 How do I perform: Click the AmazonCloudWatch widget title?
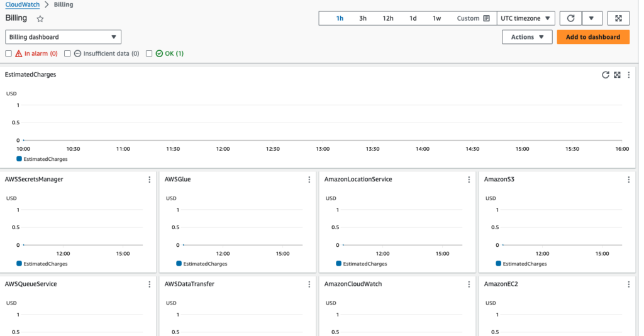[353, 284]
